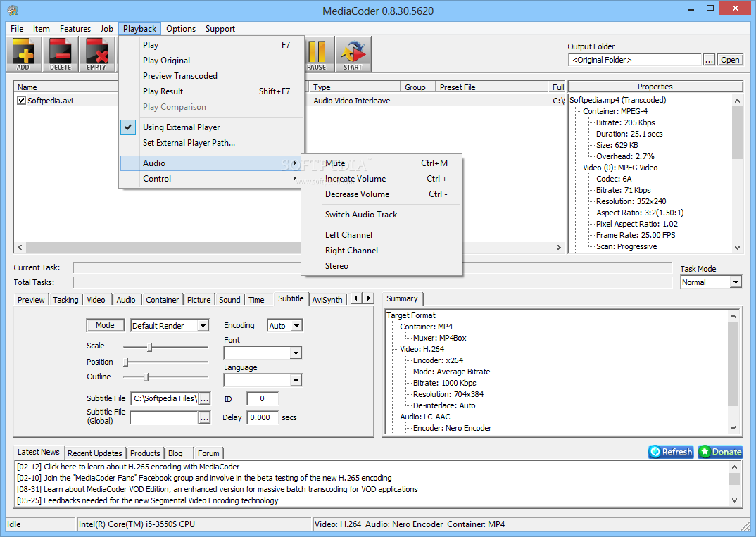756x537 pixels.
Task: Switch to the AviSynth tab
Action: click(x=327, y=299)
